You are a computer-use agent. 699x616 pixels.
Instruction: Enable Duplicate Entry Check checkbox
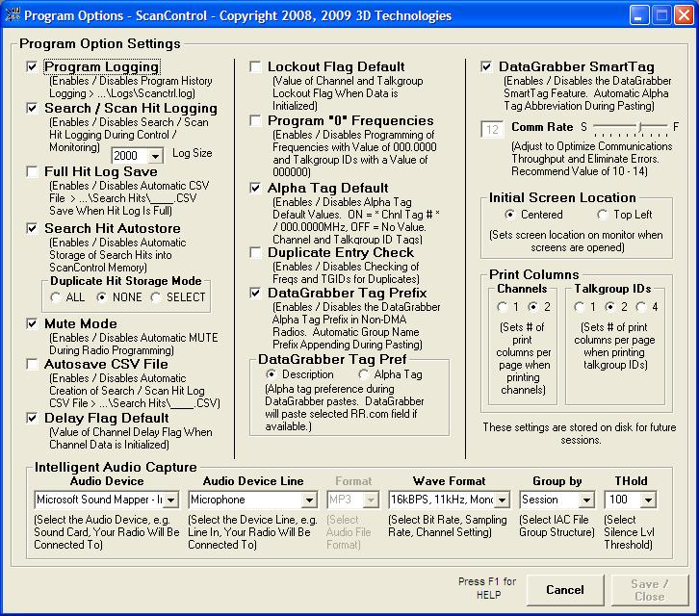[255, 253]
